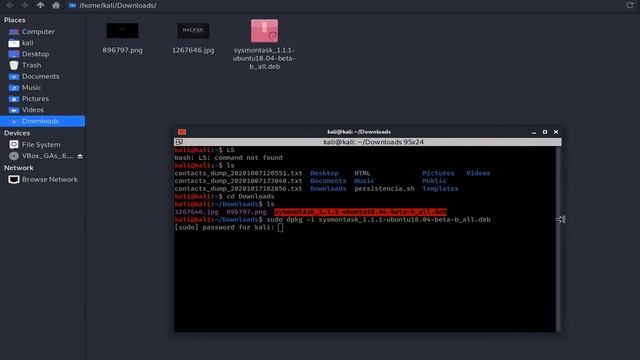
Task: Click HTML entry in terminal output
Action: 362,173
